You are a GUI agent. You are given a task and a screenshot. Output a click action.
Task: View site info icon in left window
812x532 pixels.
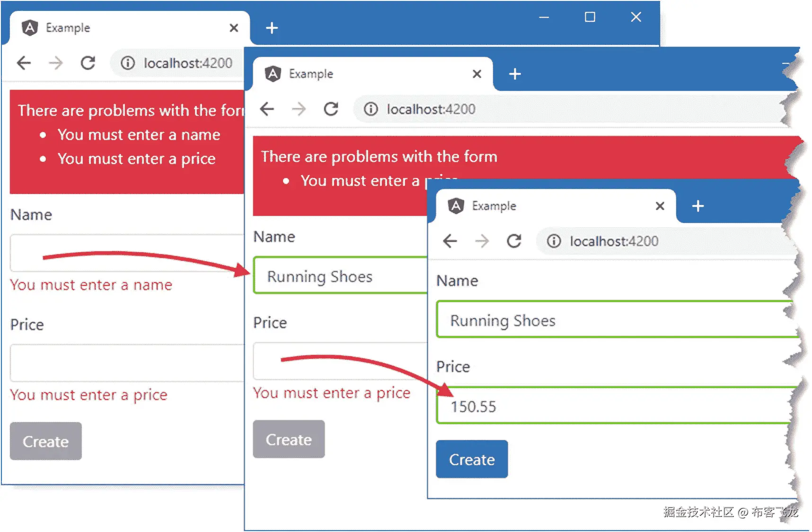click(128, 63)
